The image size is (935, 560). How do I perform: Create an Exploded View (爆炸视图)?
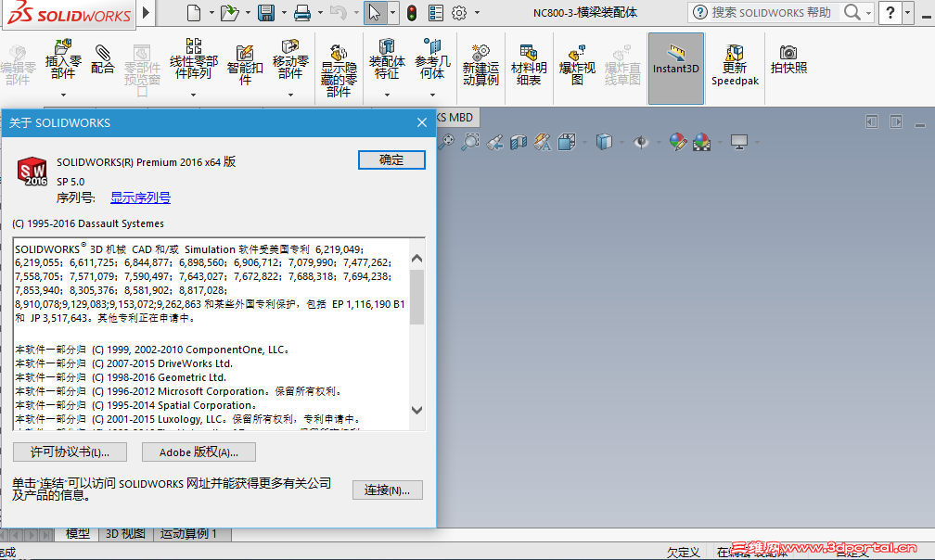(577, 66)
